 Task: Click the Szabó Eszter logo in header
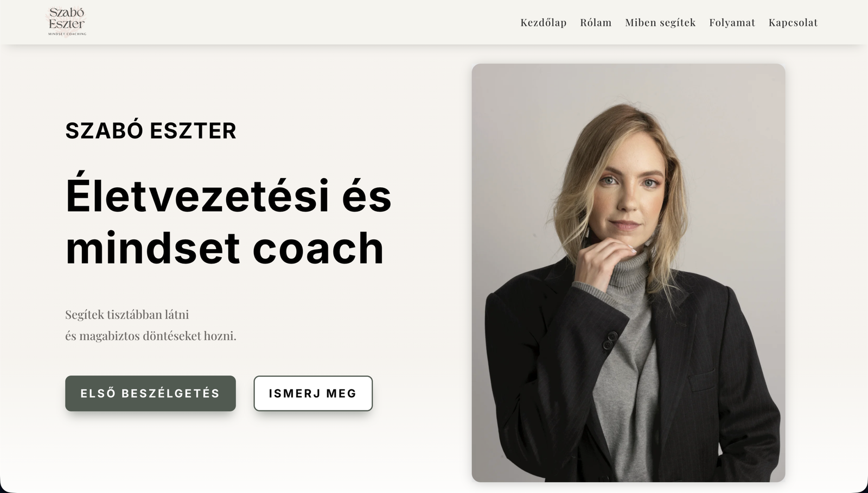(x=67, y=22)
